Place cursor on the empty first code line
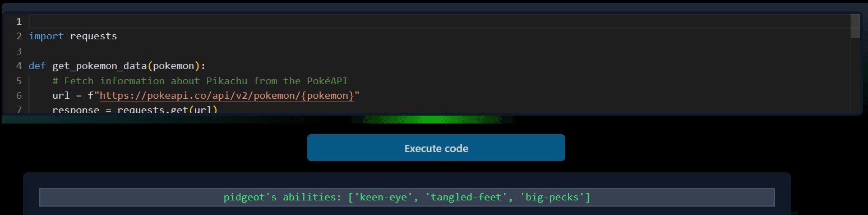The height and width of the screenshot is (215, 868). click(x=439, y=21)
